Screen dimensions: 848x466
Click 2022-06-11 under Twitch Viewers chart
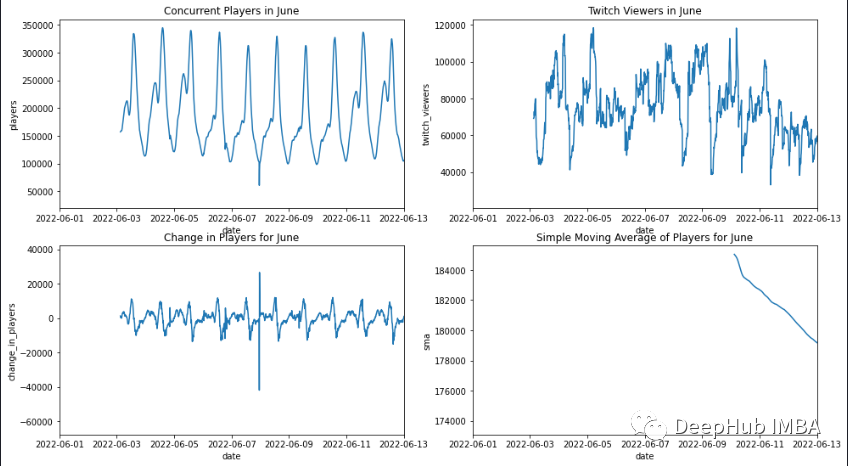[x=760, y=218]
